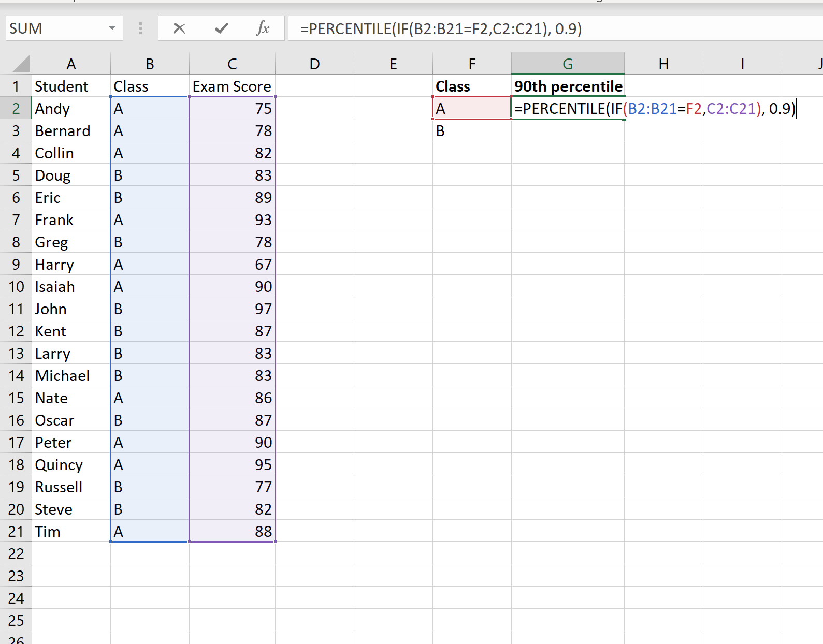The width and height of the screenshot is (823, 644).
Task: Expand the Name Box dropdown arrow
Action: (x=112, y=28)
